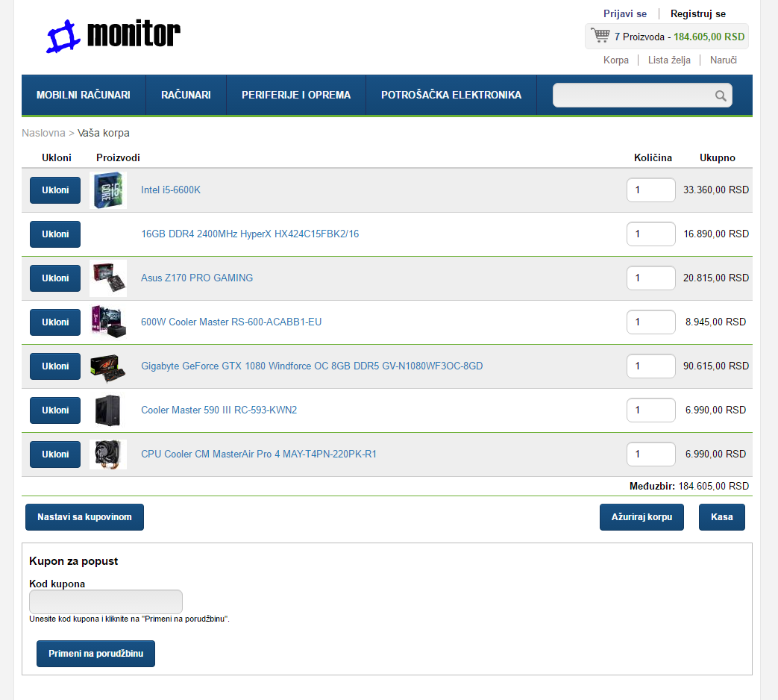This screenshot has width=778, height=700.
Task: Open 600W Cooler Master RS-600 link
Action: coord(231,322)
